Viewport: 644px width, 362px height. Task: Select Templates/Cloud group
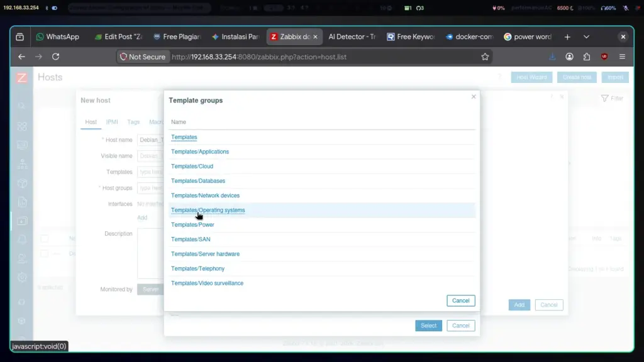click(192, 166)
